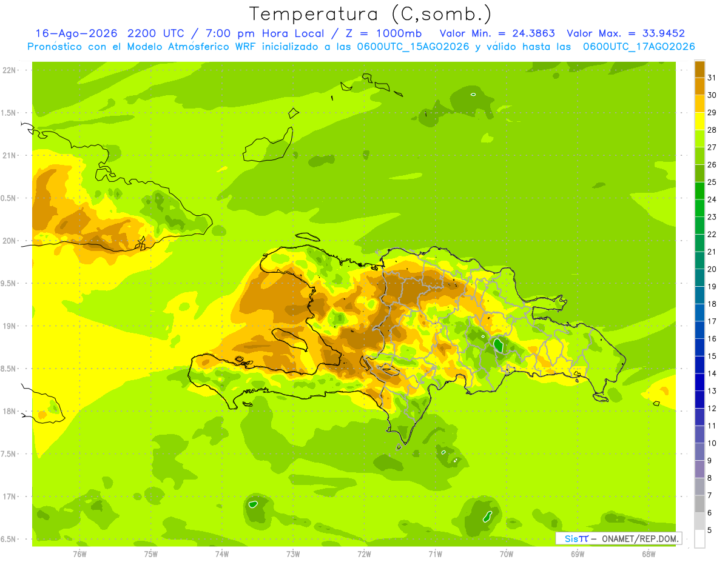Image resolution: width=728 pixels, height=562 pixels.
Task: Click the "Valor Min. = 24.3863" readout
Action: 497,33
